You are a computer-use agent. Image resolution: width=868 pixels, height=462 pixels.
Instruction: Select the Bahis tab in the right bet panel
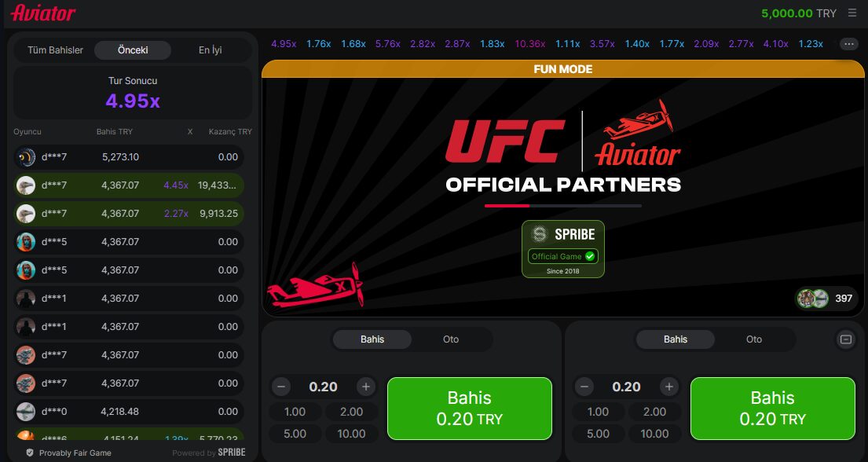(x=676, y=339)
